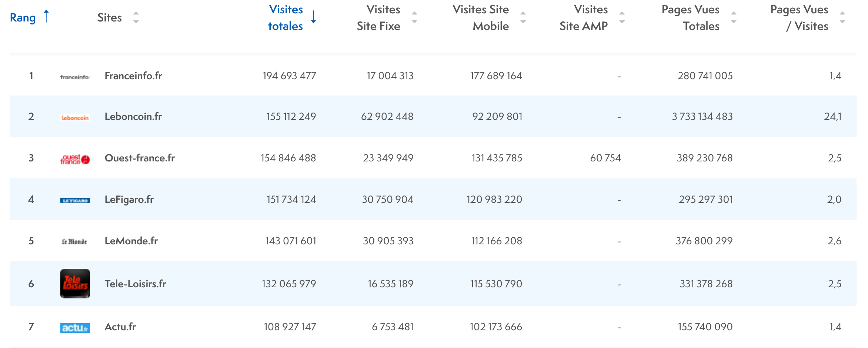Select mobile visits value 177 689 164
Viewport: 868px width, 348px height.
click(496, 76)
